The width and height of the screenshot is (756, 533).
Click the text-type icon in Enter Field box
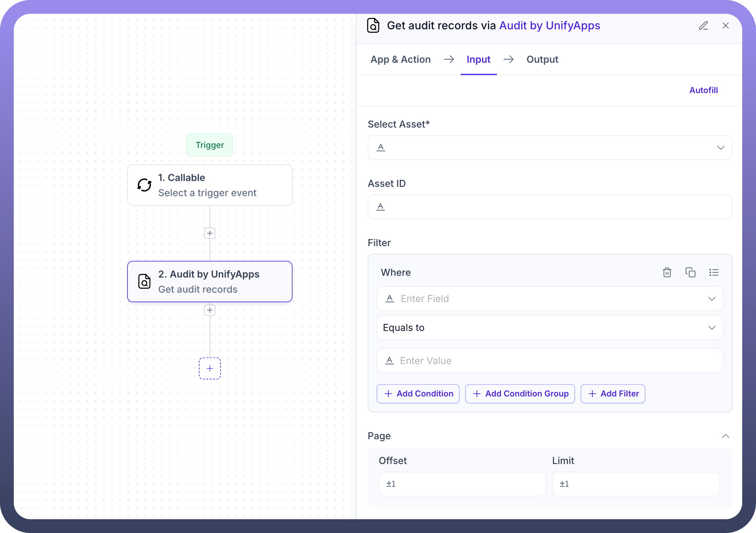click(x=390, y=299)
